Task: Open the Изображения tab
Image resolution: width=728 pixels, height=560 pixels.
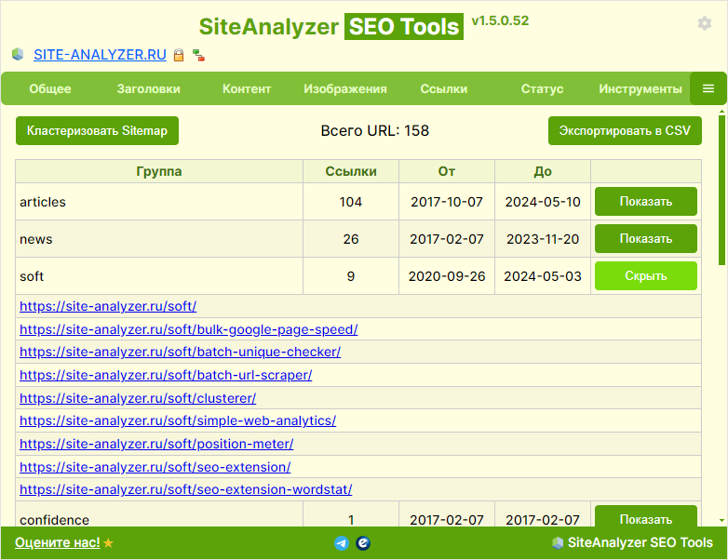Action: tap(345, 88)
